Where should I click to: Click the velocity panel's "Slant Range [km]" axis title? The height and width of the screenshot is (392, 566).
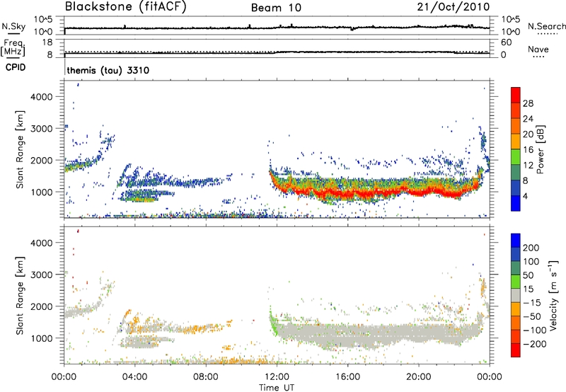coord(20,295)
